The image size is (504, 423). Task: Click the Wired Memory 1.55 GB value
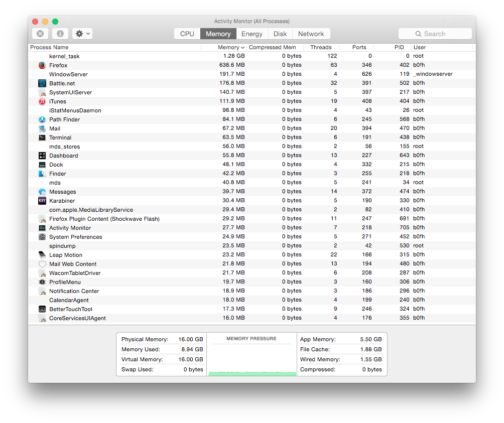pos(371,359)
